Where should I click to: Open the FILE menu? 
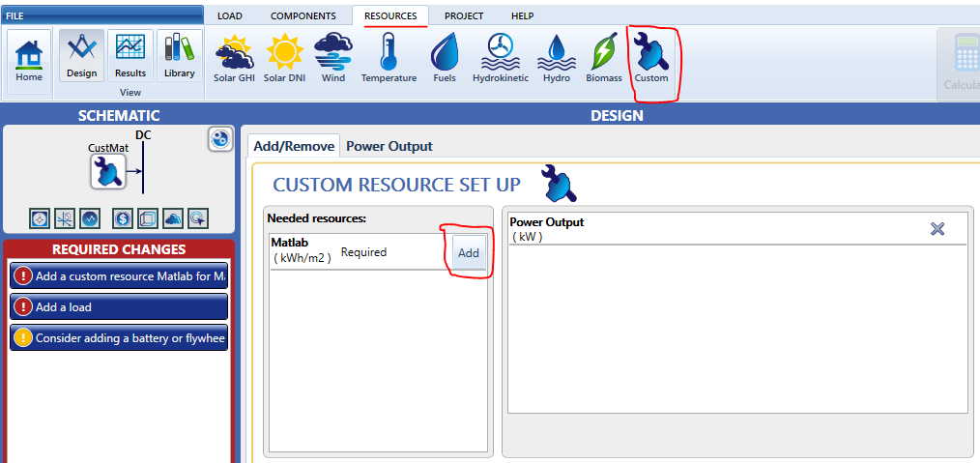click(x=14, y=15)
